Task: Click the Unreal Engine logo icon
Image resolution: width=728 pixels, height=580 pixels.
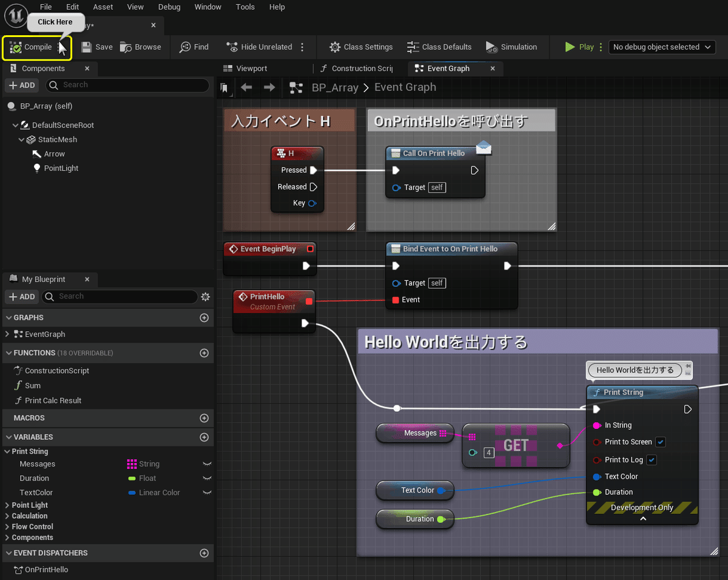Action: [18, 15]
